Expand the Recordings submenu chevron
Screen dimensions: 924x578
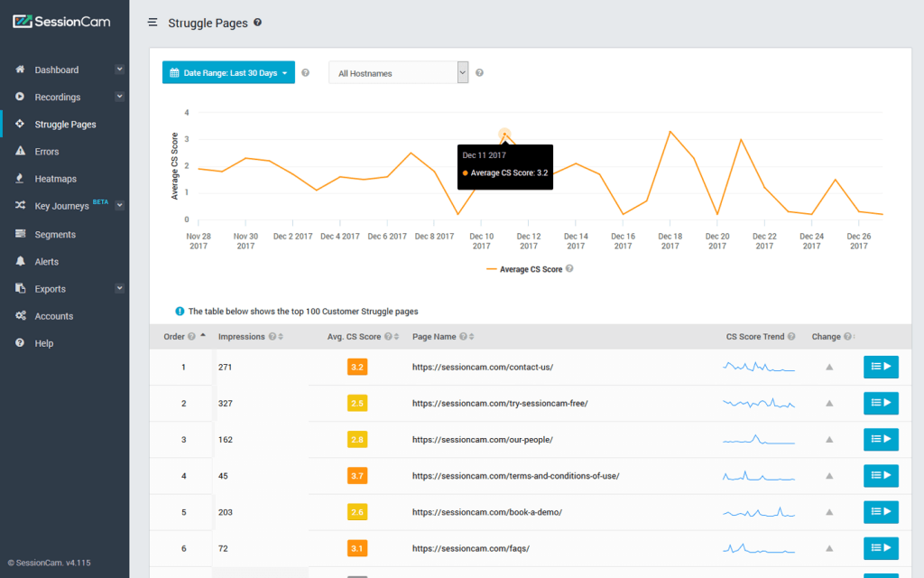pyautogui.click(x=120, y=96)
